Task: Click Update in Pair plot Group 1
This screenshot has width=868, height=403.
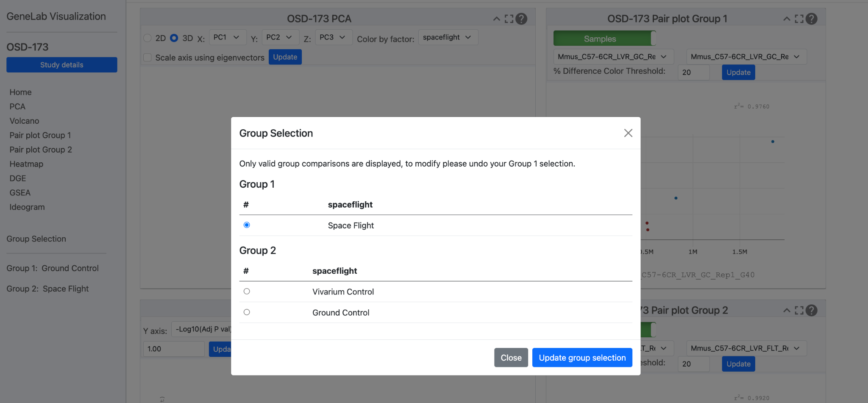Action: click(x=739, y=72)
